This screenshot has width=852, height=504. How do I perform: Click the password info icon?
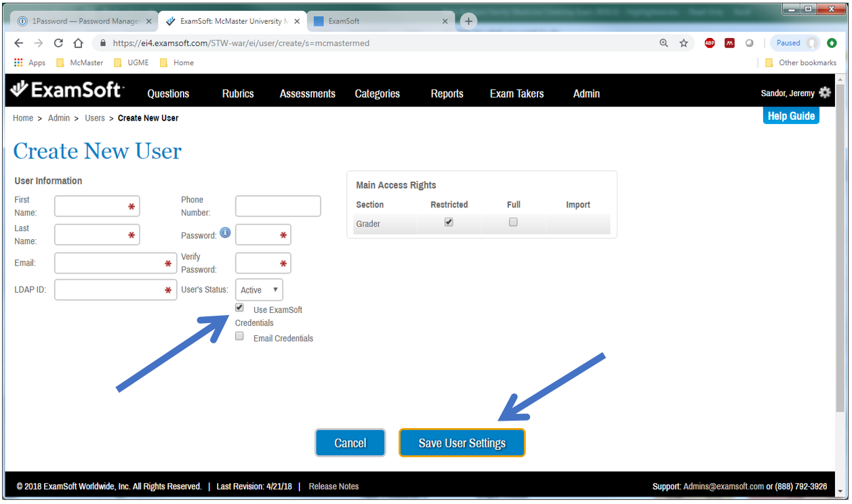coord(225,233)
